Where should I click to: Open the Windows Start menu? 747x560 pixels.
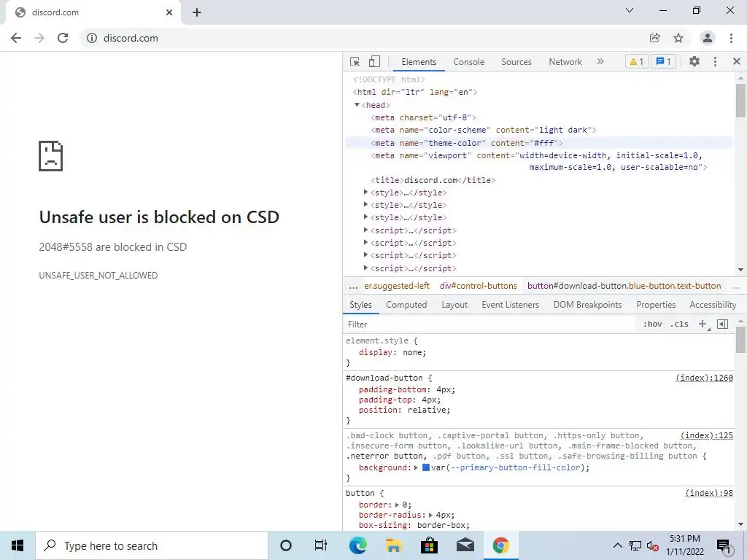point(18,545)
